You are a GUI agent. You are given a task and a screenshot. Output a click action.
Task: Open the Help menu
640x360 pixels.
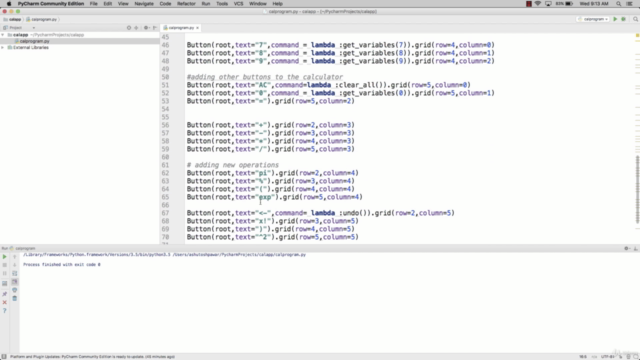278,4
